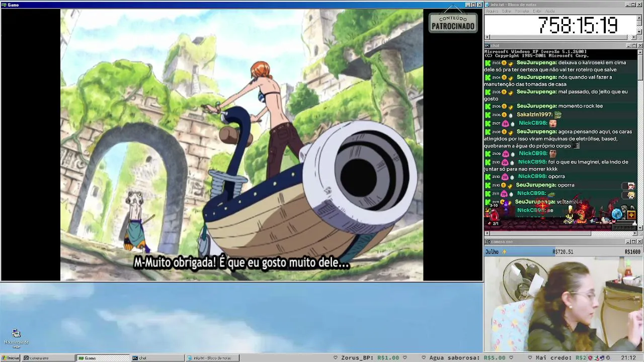Click the Kick logo beside 'momento rock lee'
Screen dimensions: 644x362
488,106
